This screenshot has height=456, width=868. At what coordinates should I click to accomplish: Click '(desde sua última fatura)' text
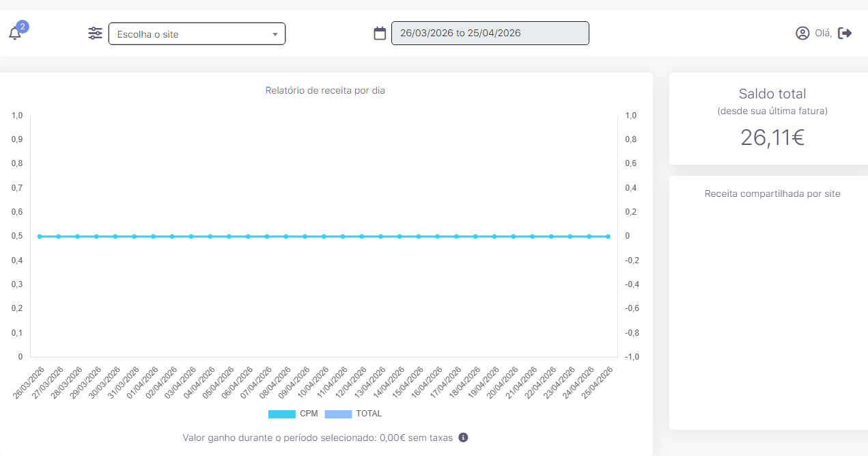pos(772,111)
